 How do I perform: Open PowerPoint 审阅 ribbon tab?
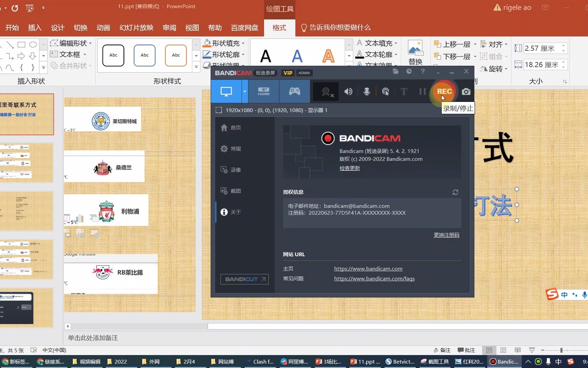coord(169,28)
